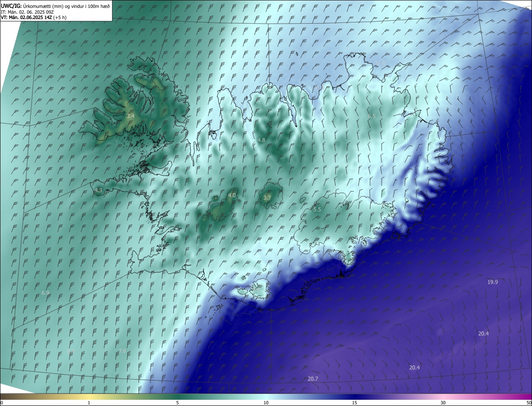The image size is (532, 406).
Task: Select the 30 tick on the color scale
Action: click(443, 403)
